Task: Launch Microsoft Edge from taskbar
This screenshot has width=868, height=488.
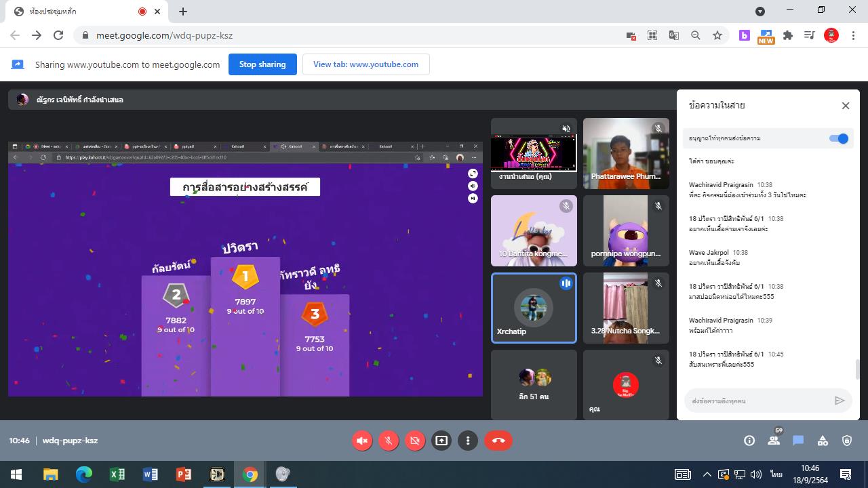Action: tap(83, 474)
